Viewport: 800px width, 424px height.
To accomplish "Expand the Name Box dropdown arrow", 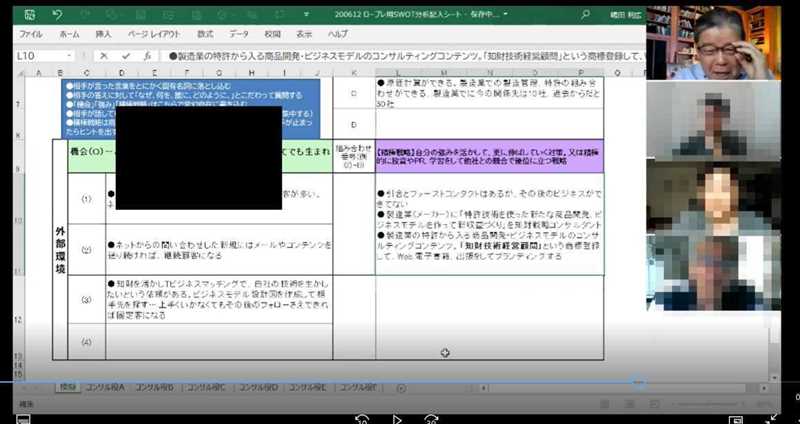I will pos(69,56).
